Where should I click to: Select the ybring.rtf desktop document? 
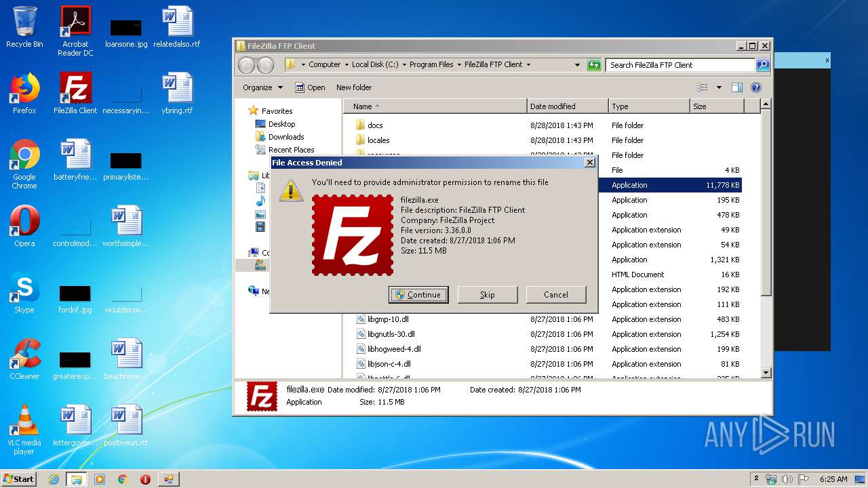(x=177, y=94)
